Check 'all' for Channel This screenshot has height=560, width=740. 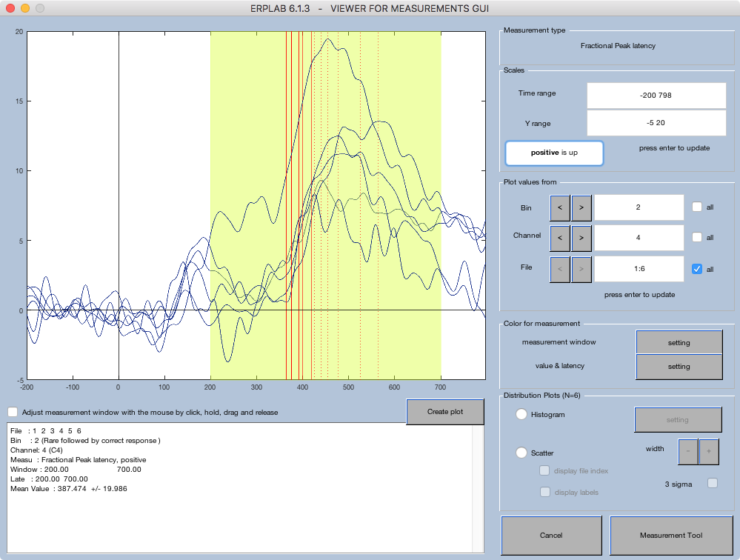(x=695, y=237)
